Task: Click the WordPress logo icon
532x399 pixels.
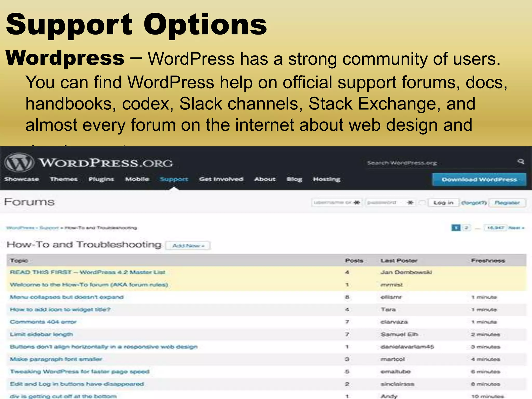Action: (x=19, y=163)
